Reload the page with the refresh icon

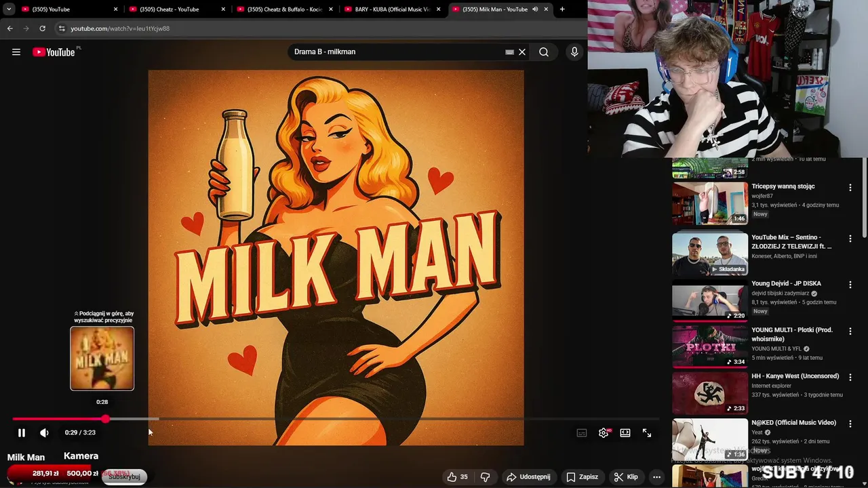pos(42,28)
